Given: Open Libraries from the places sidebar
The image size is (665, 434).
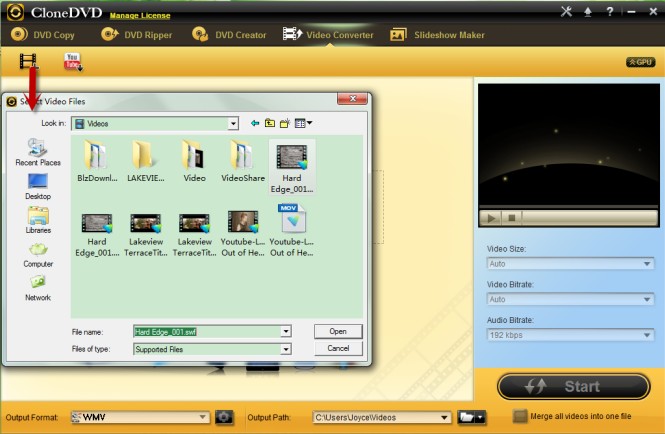Looking at the screenshot, I should click(x=38, y=220).
